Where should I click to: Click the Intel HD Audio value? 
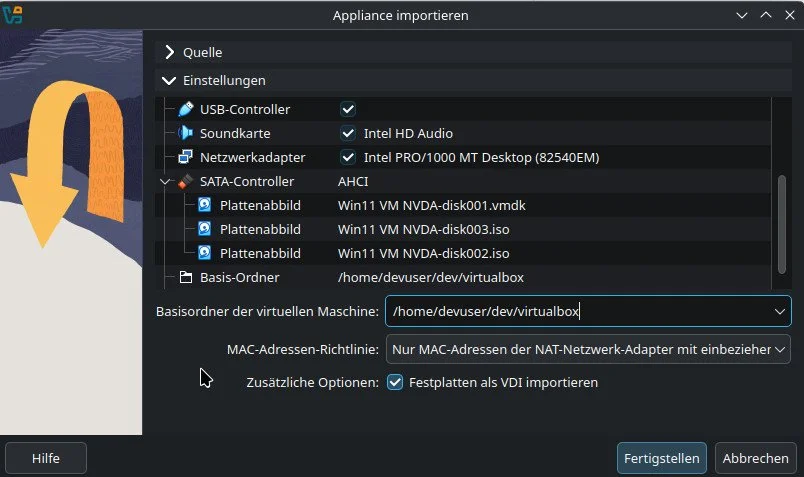pyautogui.click(x=408, y=133)
